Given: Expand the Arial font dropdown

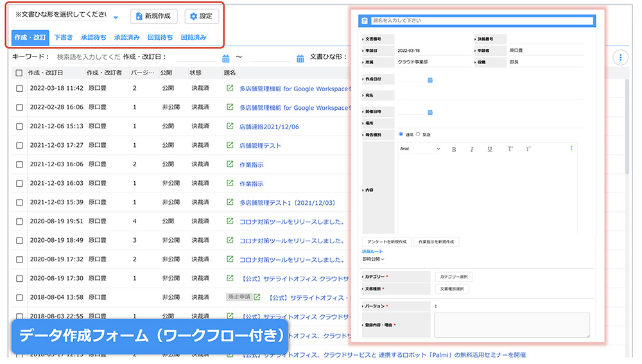Looking at the screenshot, I should pos(420,149).
